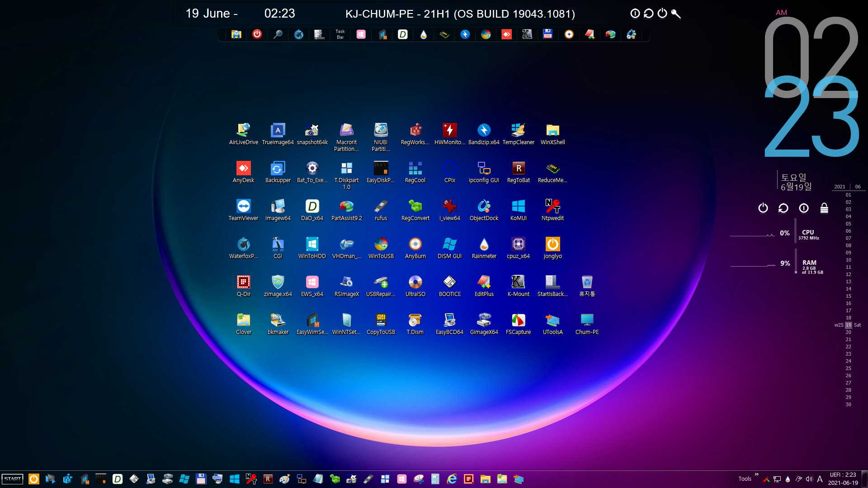Launch UltraISO desktop shortcut
This screenshot has width=868, height=488.
point(415,286)
